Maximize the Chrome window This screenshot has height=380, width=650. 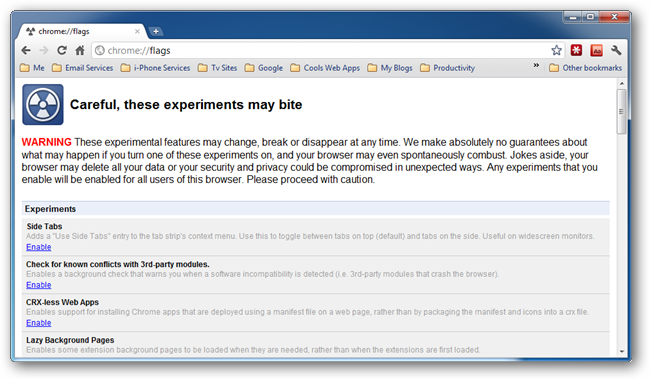coord(590,17)
